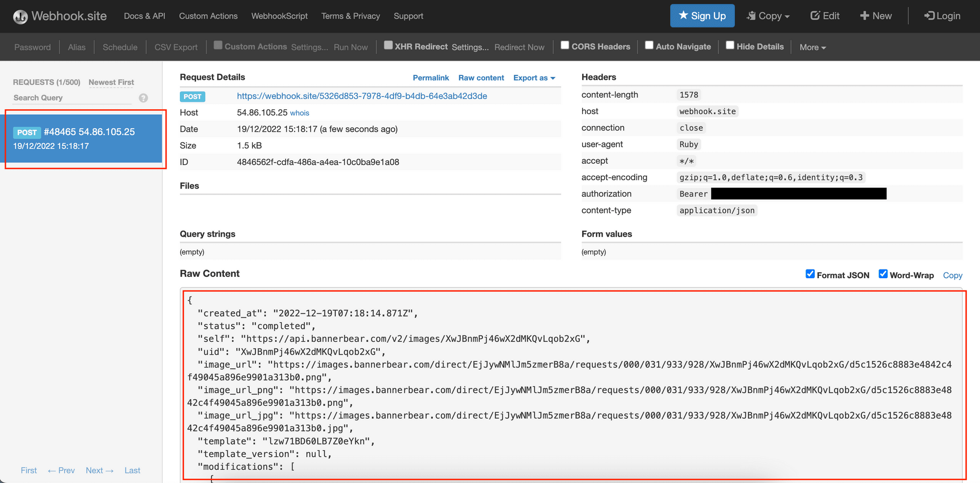Enable the CORS Headers checkbox

[565, 46]
